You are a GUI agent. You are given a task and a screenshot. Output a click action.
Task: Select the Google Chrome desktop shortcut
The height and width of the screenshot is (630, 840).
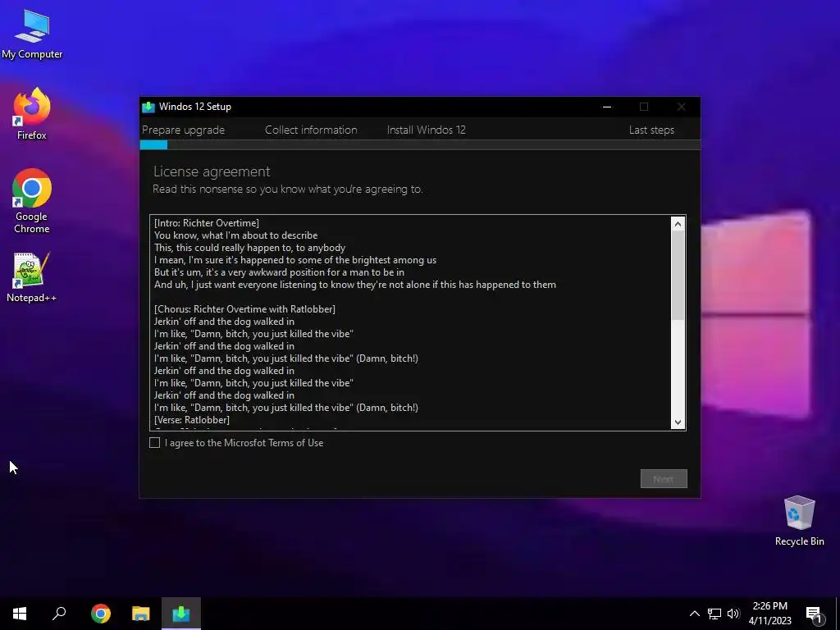click(x=32, y=202)
